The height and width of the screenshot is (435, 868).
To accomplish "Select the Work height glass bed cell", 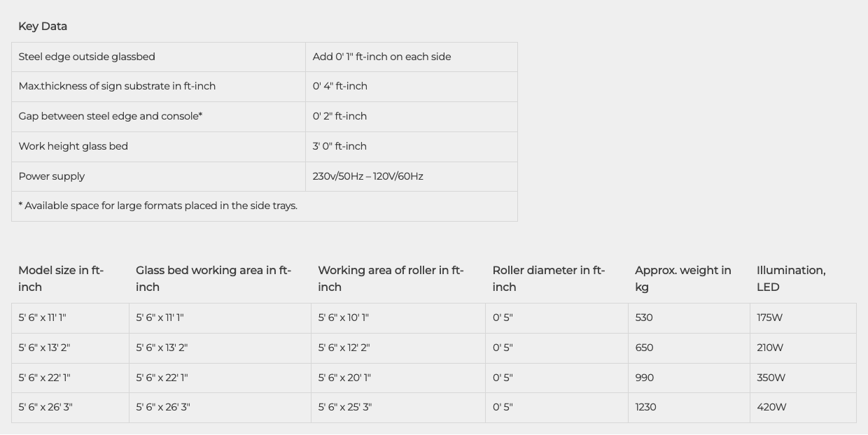I will 159,147.
